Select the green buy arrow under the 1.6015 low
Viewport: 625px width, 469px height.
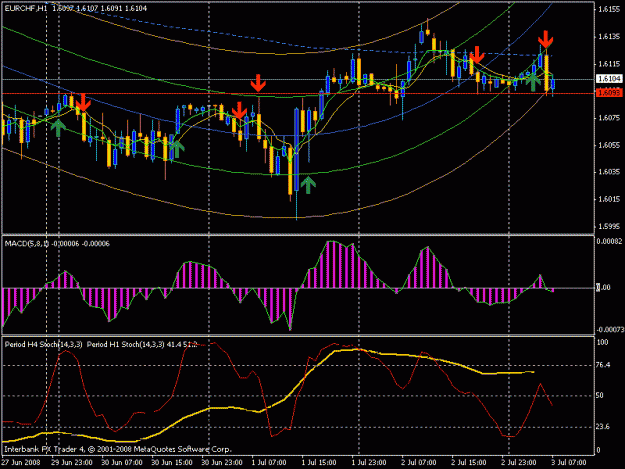(x=308, y=185)
